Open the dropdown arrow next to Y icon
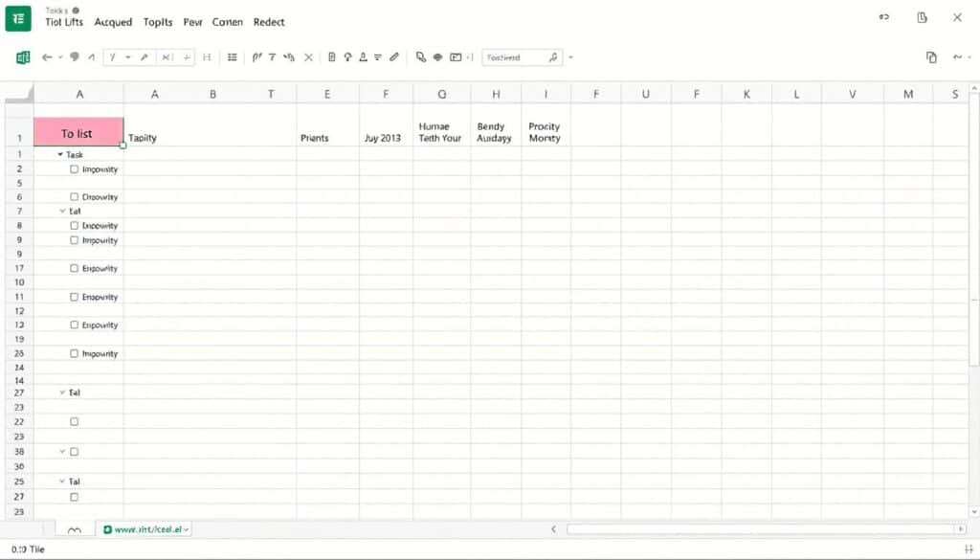980x560 pixels. tap(128, 57)
